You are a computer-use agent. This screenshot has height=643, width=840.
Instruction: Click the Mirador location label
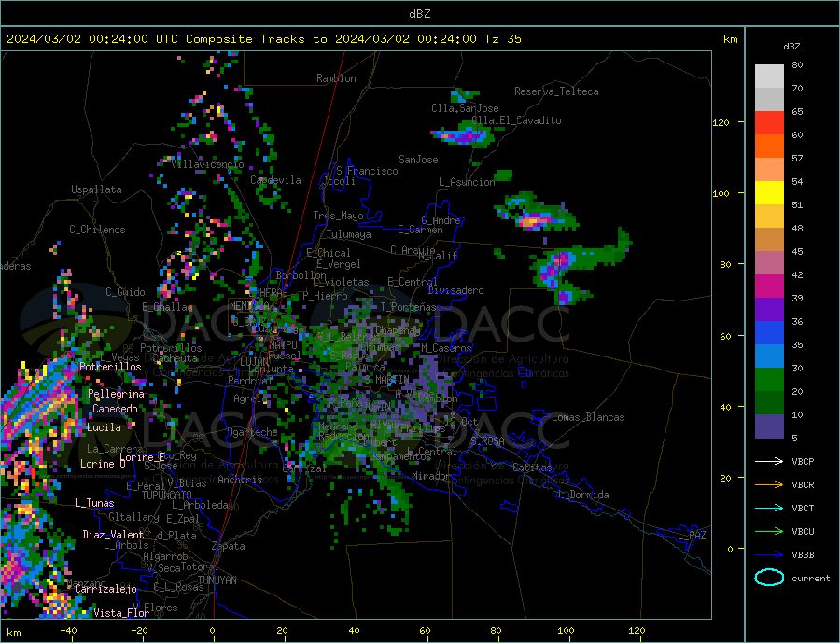(431, 476)
